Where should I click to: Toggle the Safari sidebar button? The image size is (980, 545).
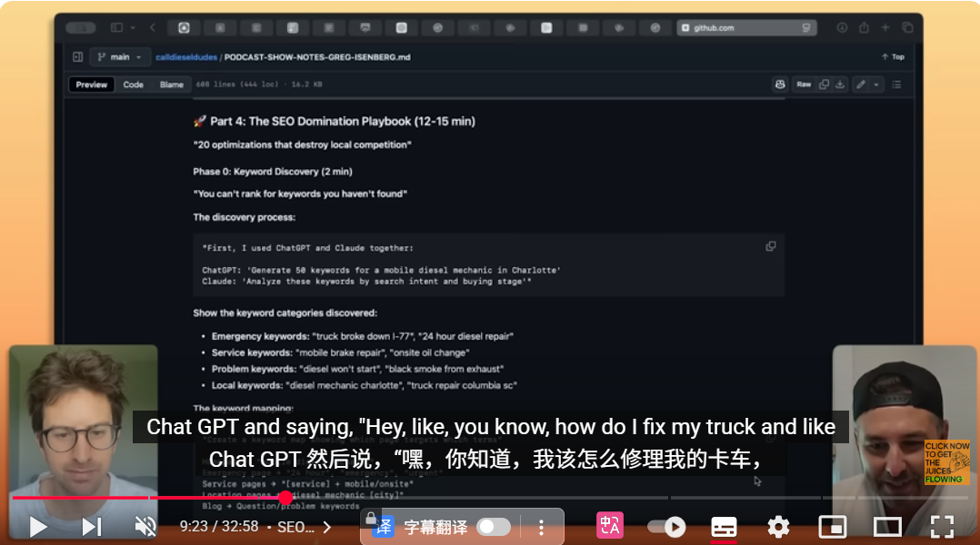117,27
